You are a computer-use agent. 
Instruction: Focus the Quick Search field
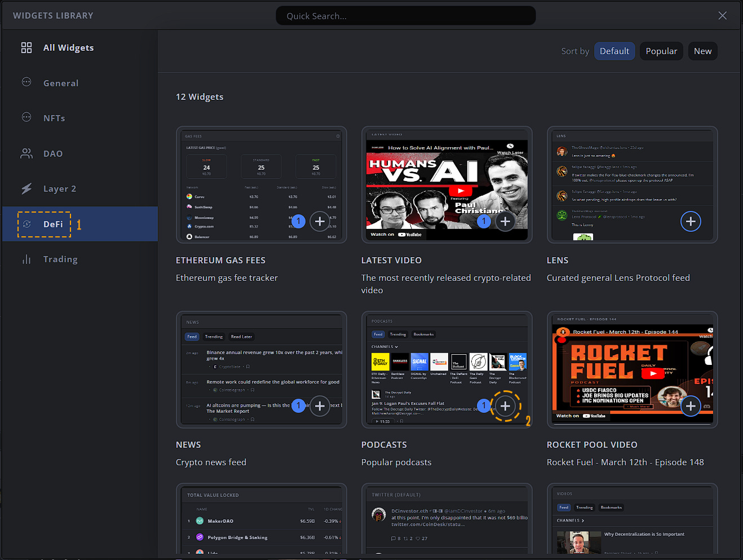pyautogui.click(x=406, y=16)
